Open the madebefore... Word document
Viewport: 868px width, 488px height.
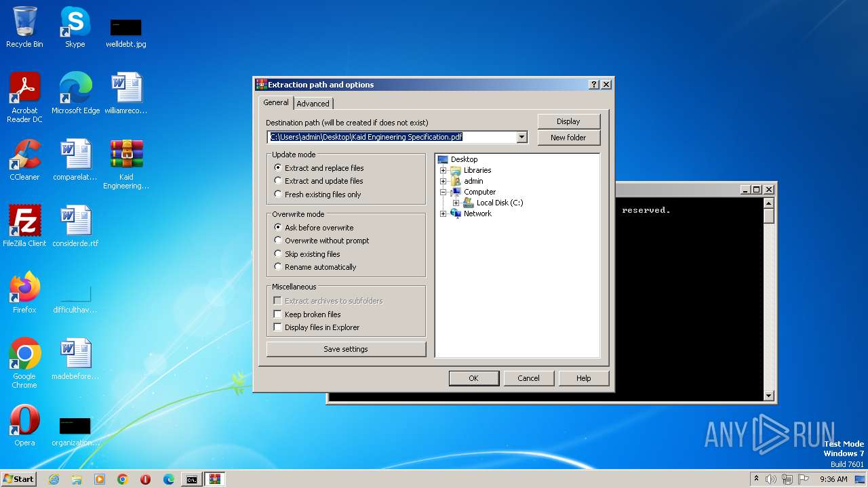coord(75,359)
